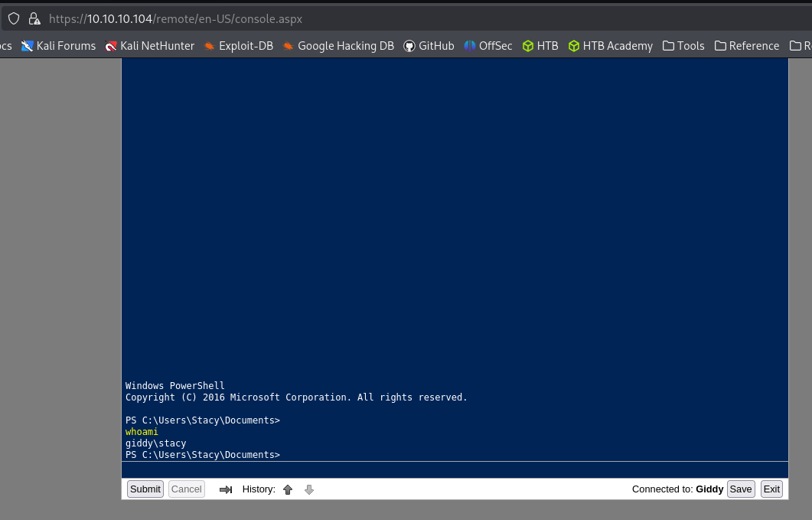Click the Windows PowerShell header line

pos(174,386)
